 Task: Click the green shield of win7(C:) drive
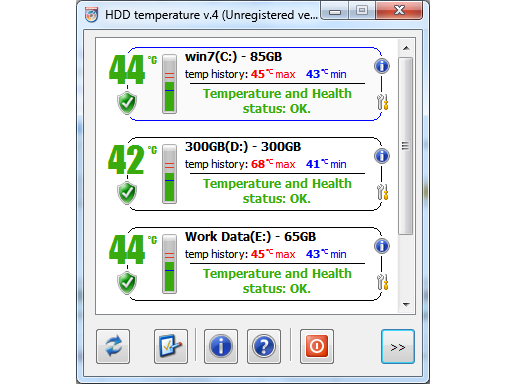pyautogui.click(x=127, y=103)
